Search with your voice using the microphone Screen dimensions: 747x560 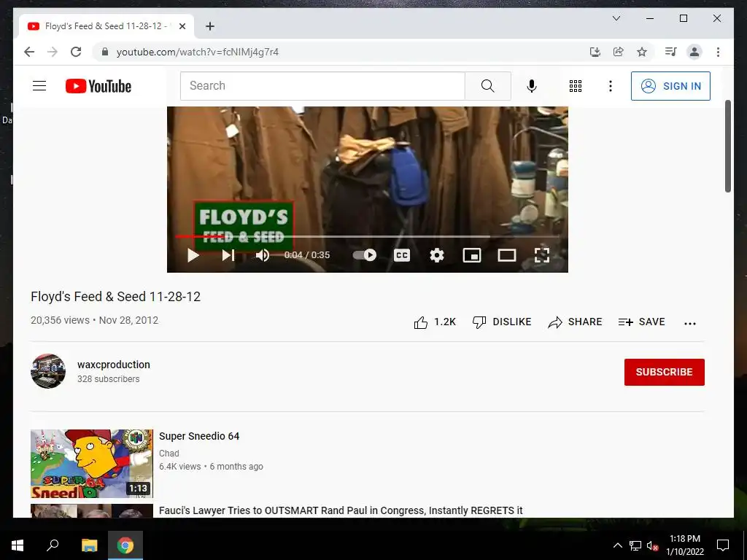[532, 86]
